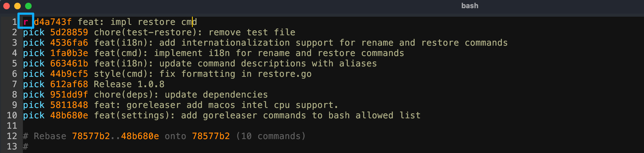The width and height of the screenshot is (644, 153).
Task: Click the bash window title
Action: point(470,6)
